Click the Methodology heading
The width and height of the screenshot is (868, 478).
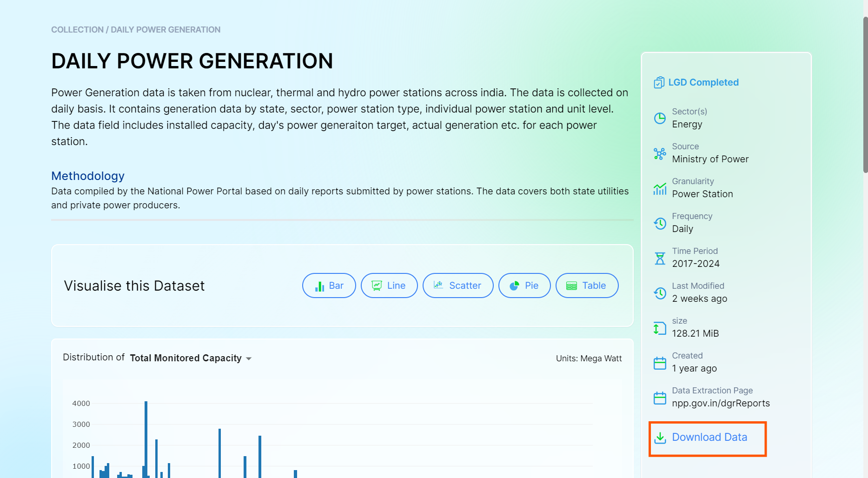click(88, 176)
